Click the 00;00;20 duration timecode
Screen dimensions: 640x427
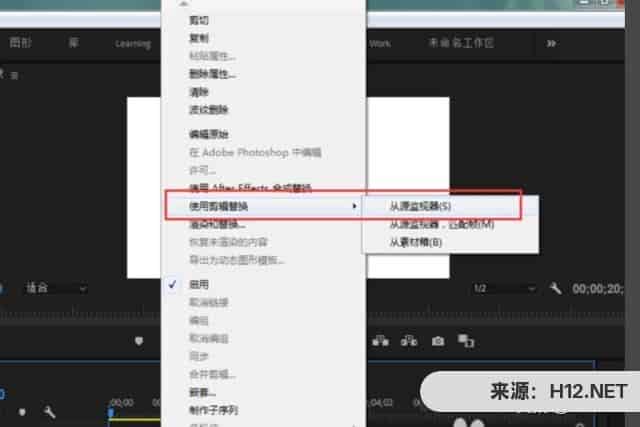[598, 289]
